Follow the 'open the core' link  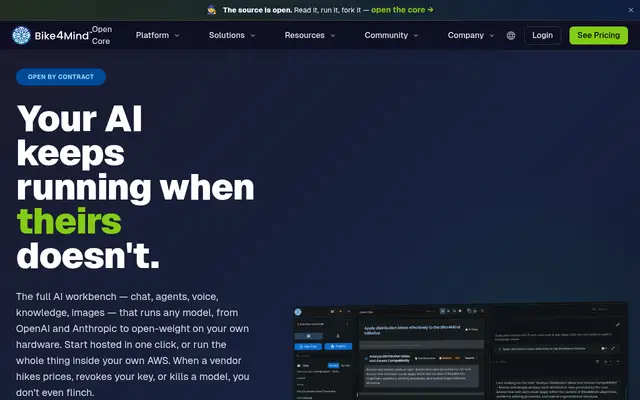tap(402, 10)
